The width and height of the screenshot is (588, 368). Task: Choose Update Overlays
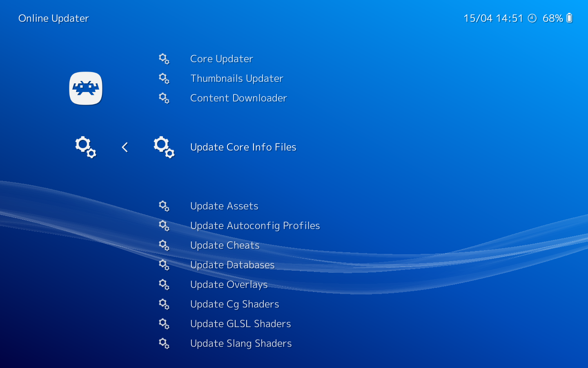pyautogui.click(x=229, y=285)
